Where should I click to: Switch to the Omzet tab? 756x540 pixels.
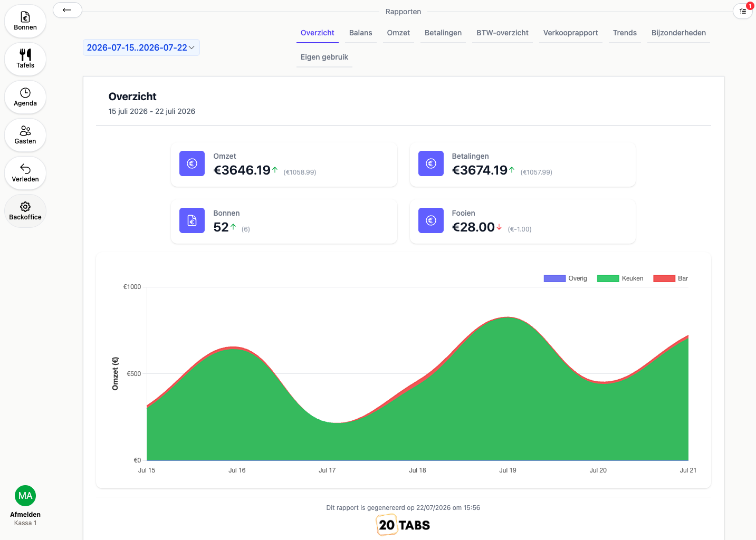click(x=398, y=33)
